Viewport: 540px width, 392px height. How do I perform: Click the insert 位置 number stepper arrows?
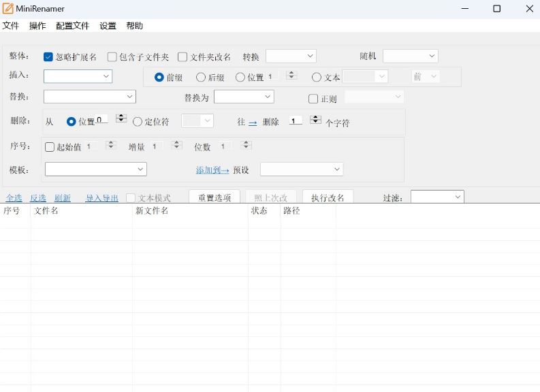291,76
